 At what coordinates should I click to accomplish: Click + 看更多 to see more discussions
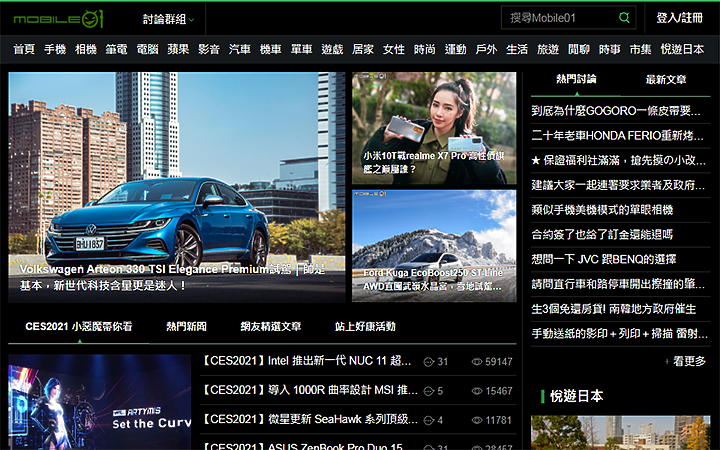(685, 361)
